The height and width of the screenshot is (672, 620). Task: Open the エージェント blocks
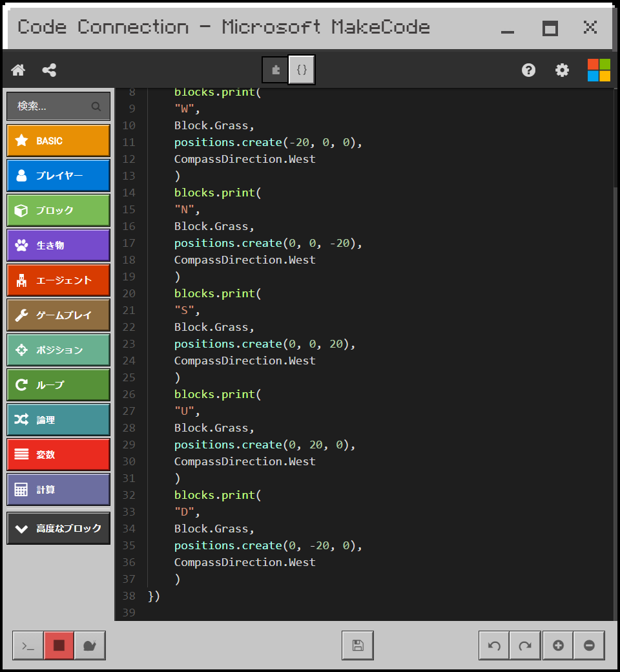[x=58, y=280]
